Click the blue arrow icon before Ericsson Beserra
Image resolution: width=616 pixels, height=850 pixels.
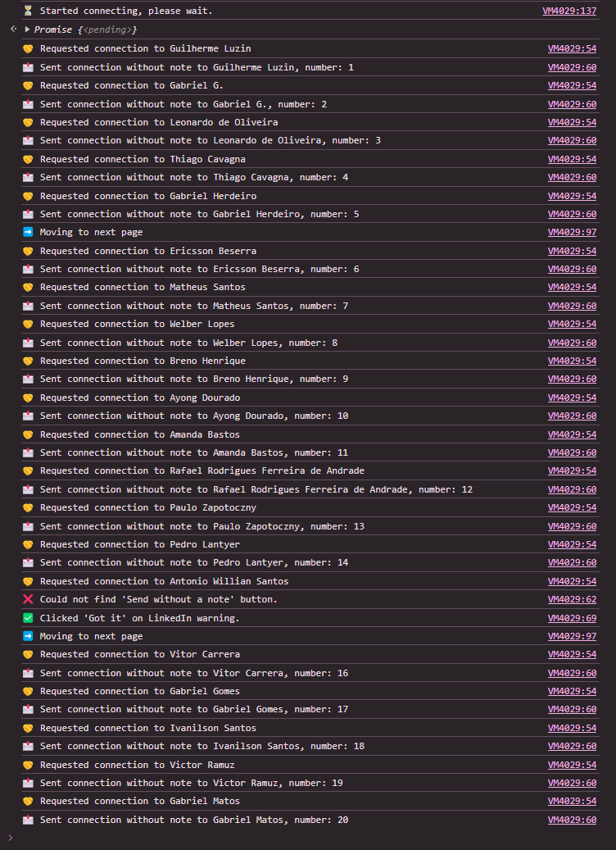28,232
